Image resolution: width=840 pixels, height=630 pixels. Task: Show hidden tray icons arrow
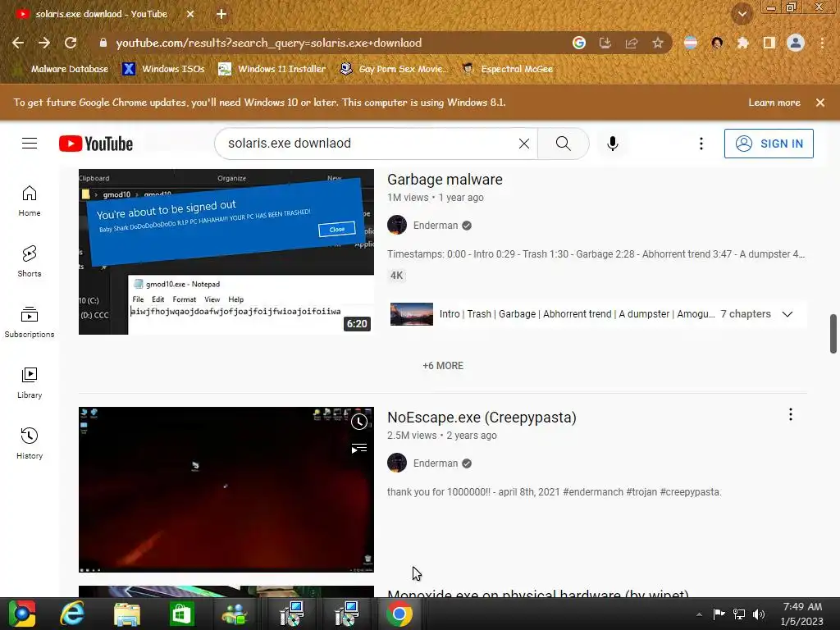click(699, 614)
